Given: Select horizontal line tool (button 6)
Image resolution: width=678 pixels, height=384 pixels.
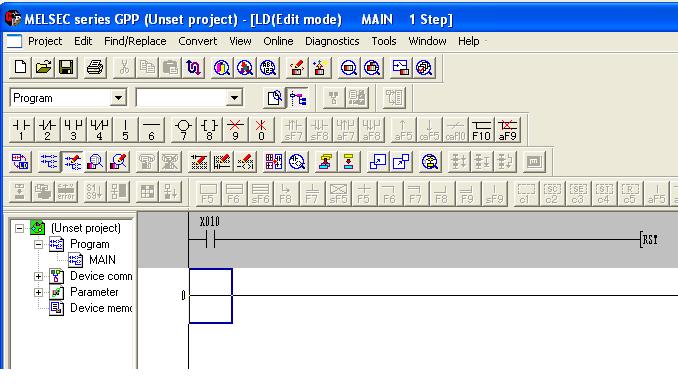Looking at the screenshot, I should coord(151,130).
